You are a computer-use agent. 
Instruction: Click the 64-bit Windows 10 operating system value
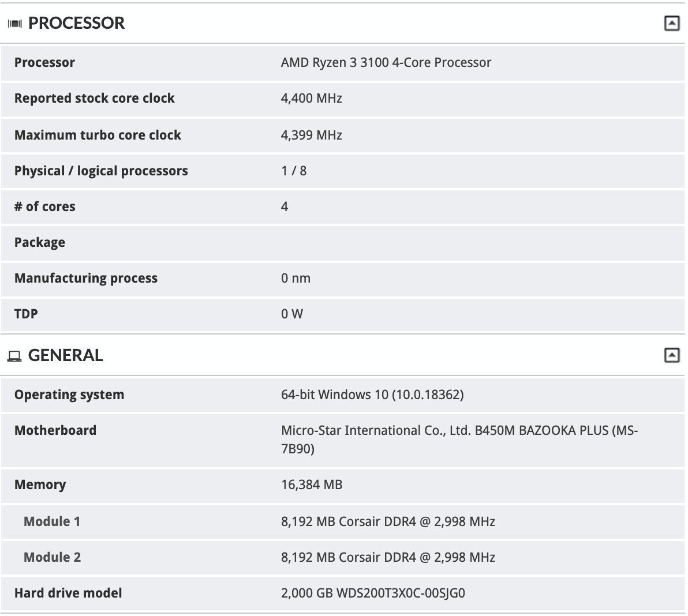click(372, 395)
